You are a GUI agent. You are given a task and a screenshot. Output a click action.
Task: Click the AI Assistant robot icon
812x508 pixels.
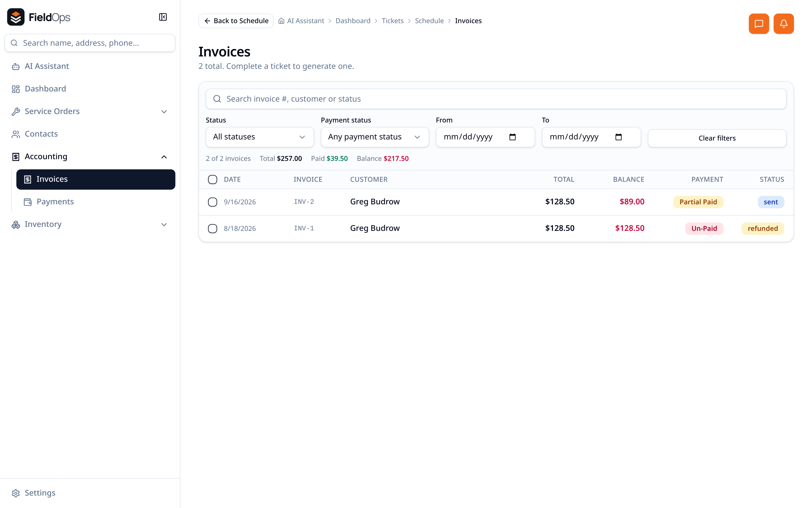(16, 67)
